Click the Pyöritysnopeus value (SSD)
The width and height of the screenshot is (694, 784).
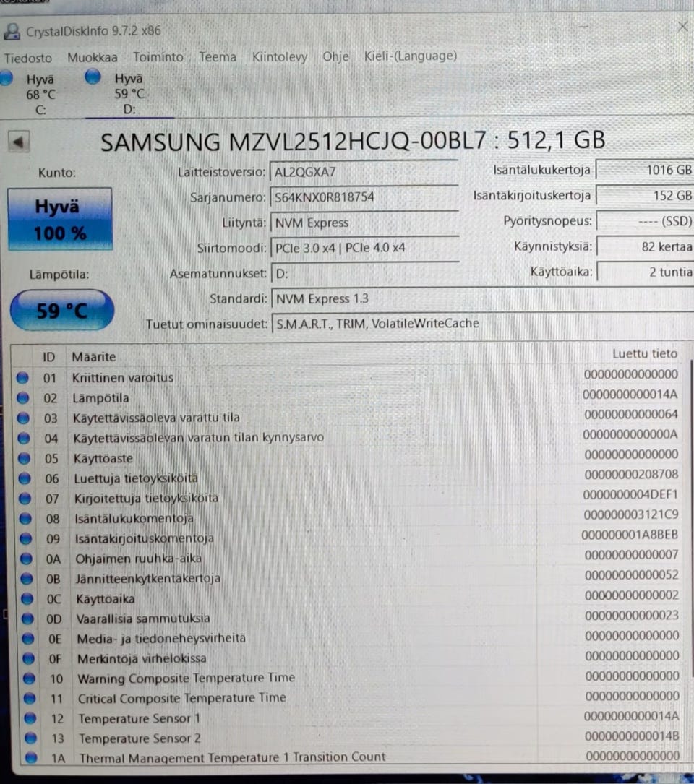click(x=646, y=221)
